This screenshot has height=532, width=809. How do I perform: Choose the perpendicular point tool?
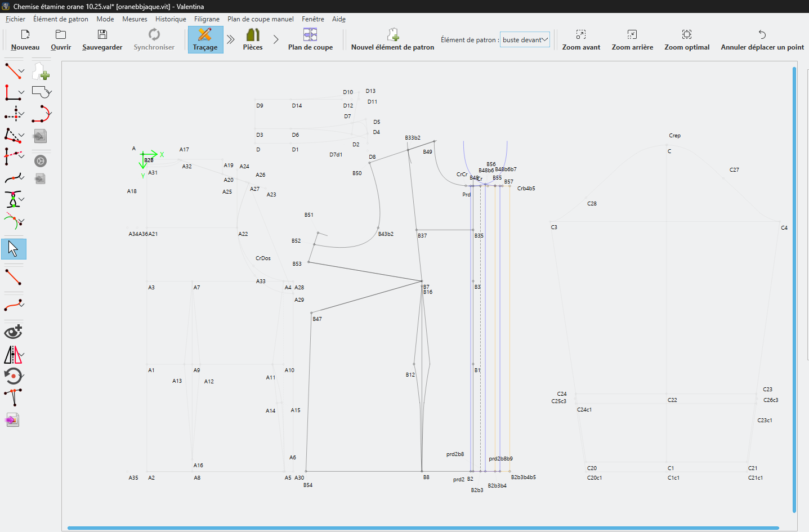click(x=12, y=92)
